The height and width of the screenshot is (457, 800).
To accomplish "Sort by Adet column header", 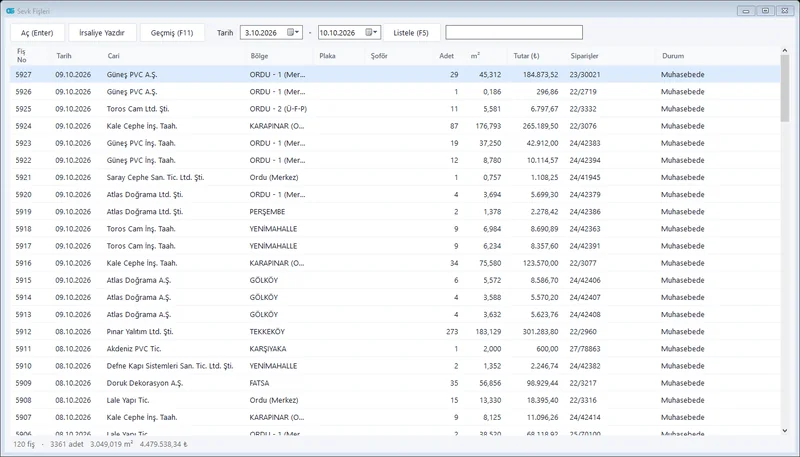I will tap(446, 56).
